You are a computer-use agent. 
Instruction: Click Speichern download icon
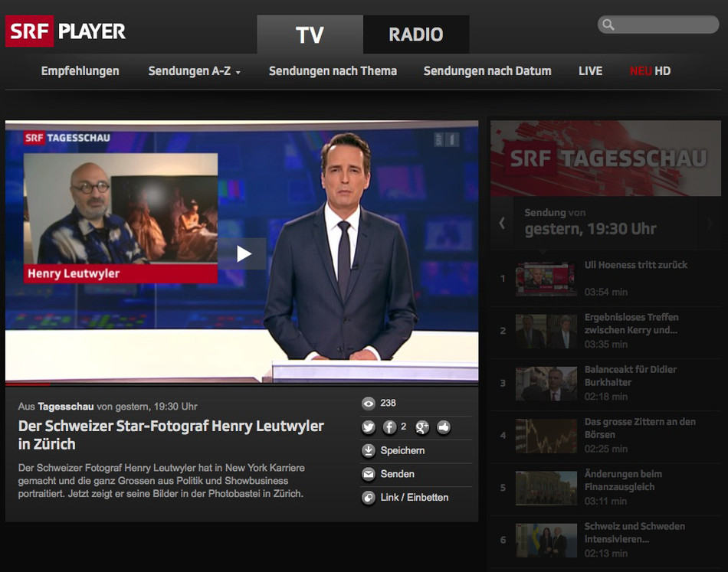coord(369,450)
